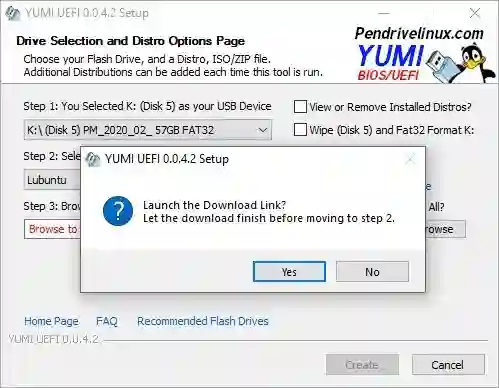Click the Browse to ISO path field

click(x=52, y=229)
